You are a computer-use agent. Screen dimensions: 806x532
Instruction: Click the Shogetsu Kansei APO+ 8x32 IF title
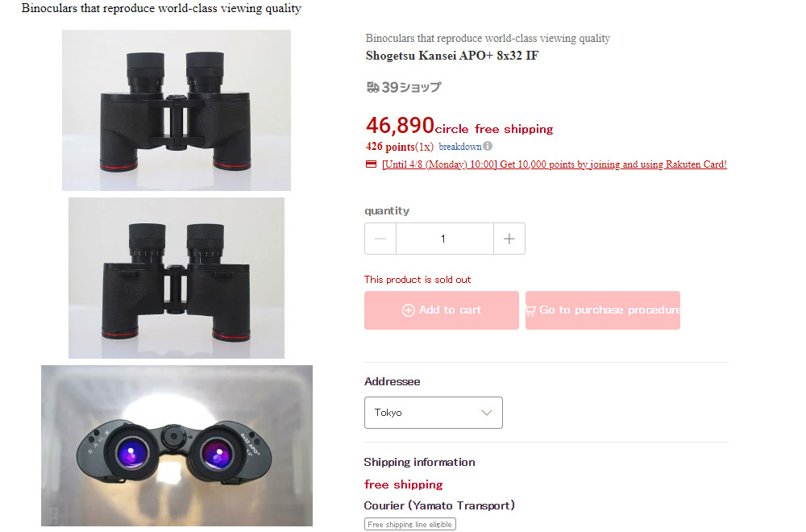452,56
